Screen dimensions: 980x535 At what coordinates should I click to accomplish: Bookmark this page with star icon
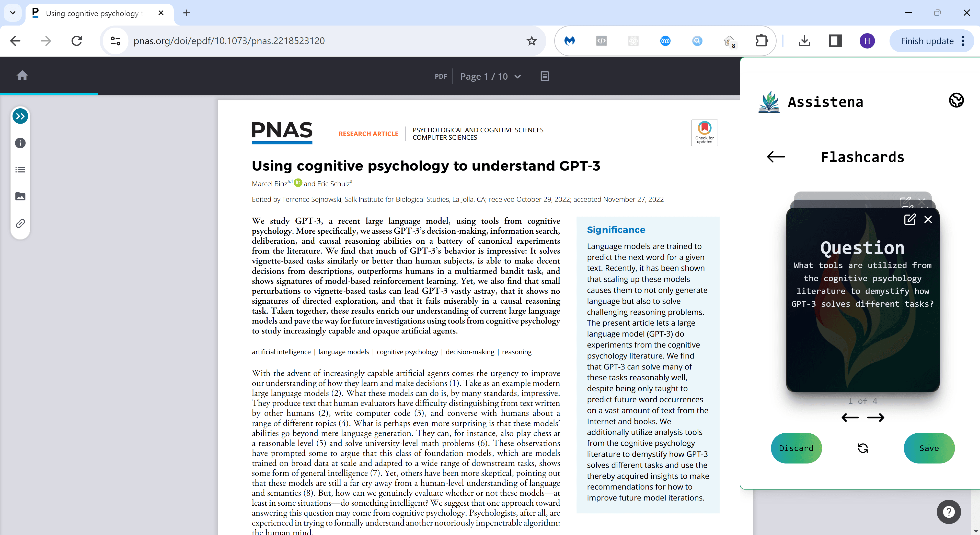(532, 41)
